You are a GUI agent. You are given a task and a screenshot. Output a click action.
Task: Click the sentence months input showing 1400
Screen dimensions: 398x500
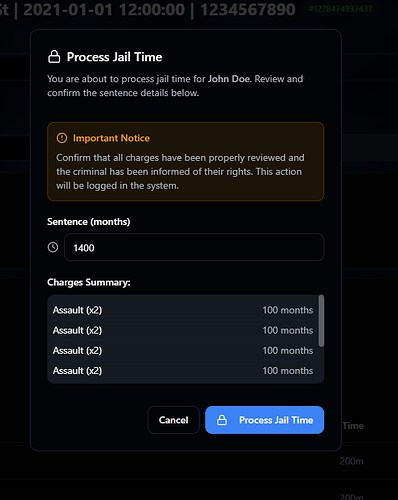tap(194, 247)
